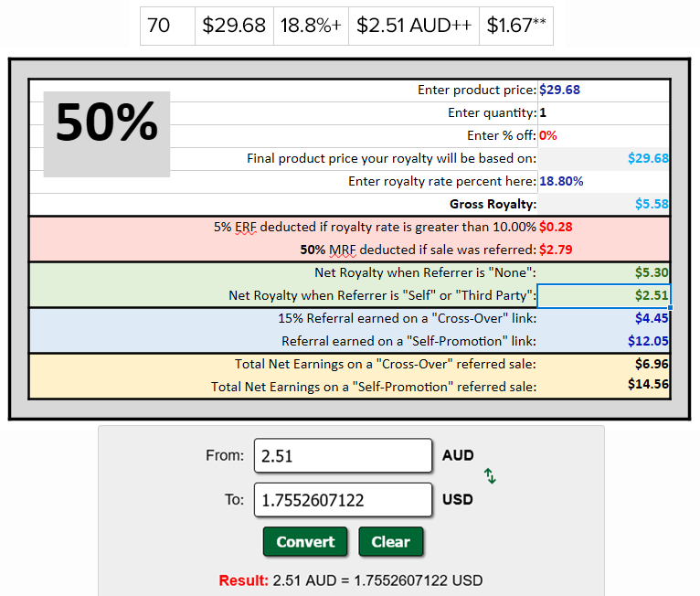Select the product price cell $29.68

coord(603,90)
